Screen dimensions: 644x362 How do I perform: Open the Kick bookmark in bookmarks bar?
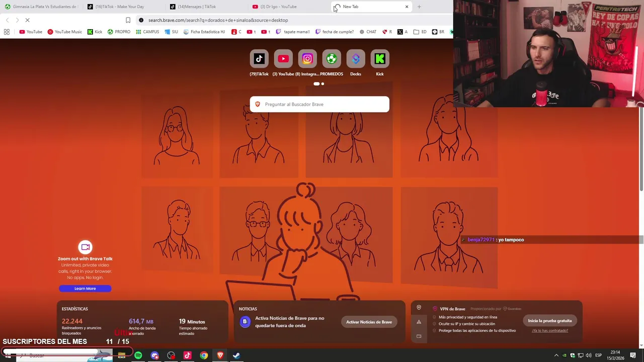(95, 32)
